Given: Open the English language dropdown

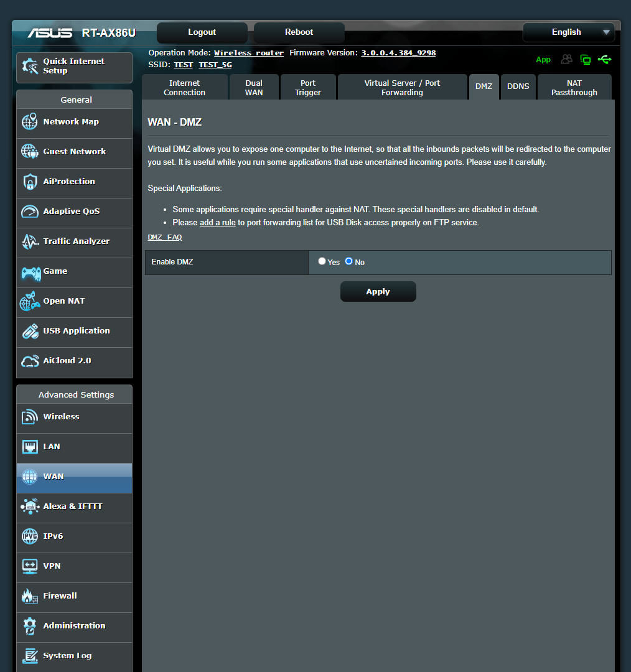Looking at the screenshot, I should pyautogui.click(x=568, y=32).
